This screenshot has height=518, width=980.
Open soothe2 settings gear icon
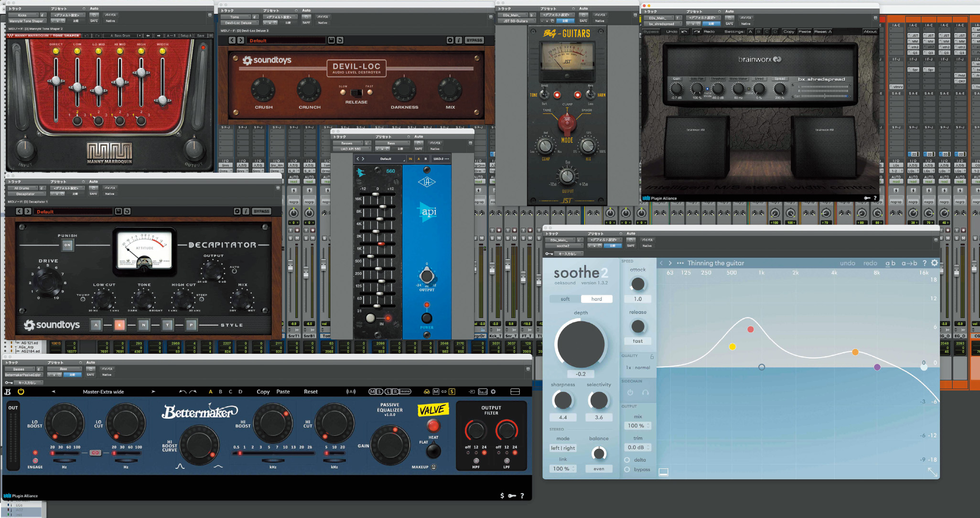coord(934,263)
